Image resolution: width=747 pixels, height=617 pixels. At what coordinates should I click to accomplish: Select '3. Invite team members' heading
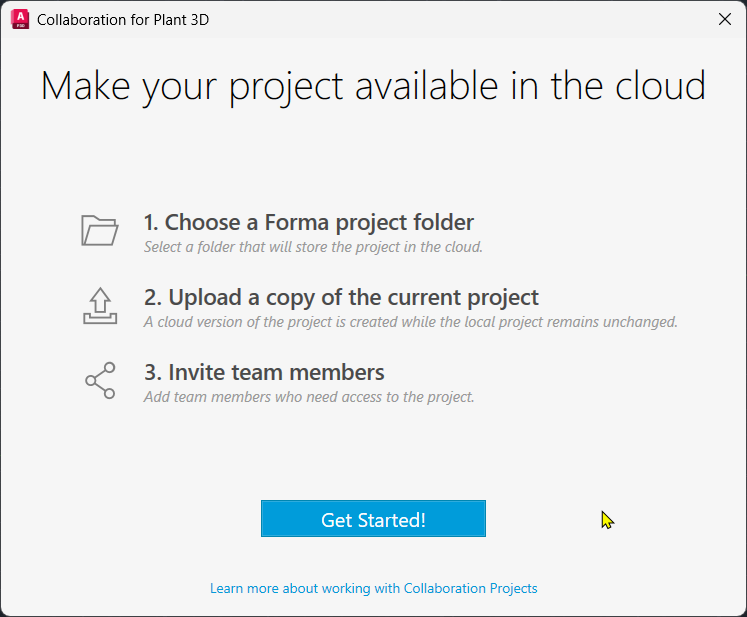point(264,372)
